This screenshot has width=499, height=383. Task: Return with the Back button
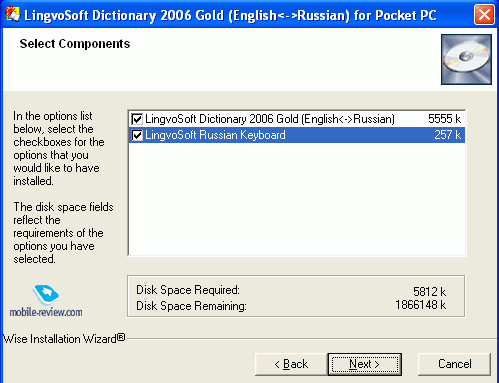tap(291, 364)
